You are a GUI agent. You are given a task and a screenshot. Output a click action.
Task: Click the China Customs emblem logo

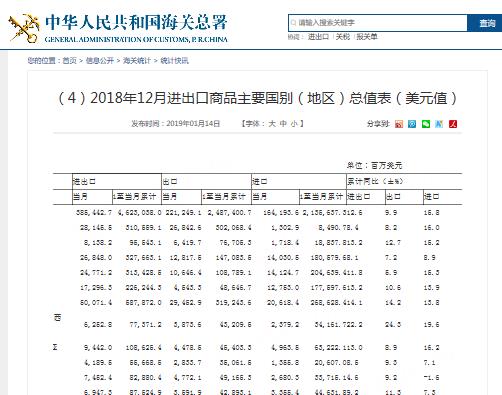(x=24, y=28)
